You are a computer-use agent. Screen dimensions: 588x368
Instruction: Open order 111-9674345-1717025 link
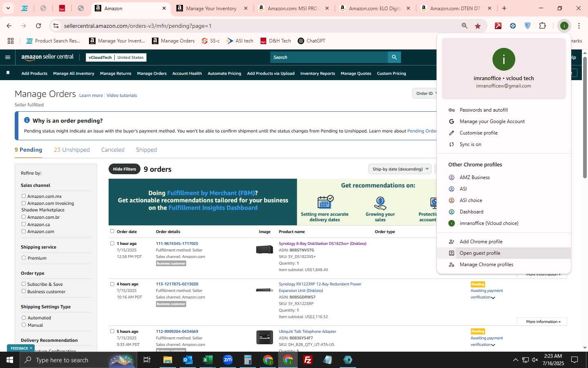pos(177,244)
